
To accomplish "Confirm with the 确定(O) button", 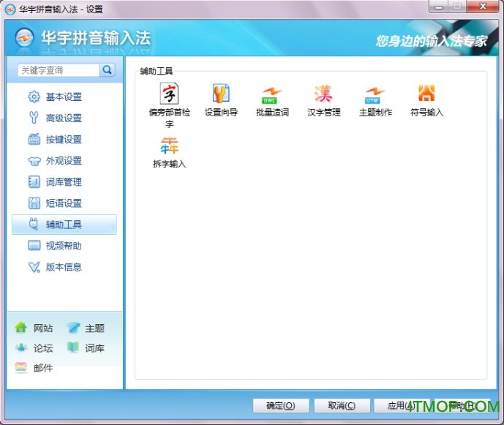I will click(x=281, y=405).
